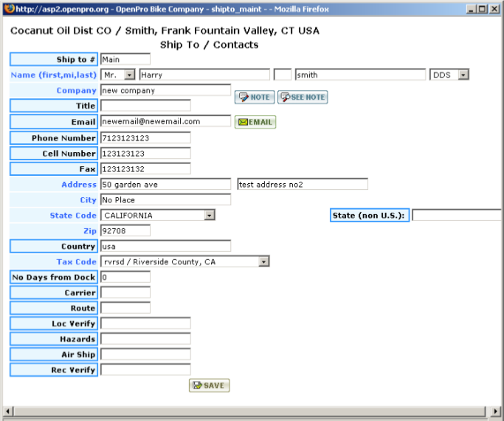Select the Zip label link
This screenshot has width=504, height=421.
[x=89, y=230]
